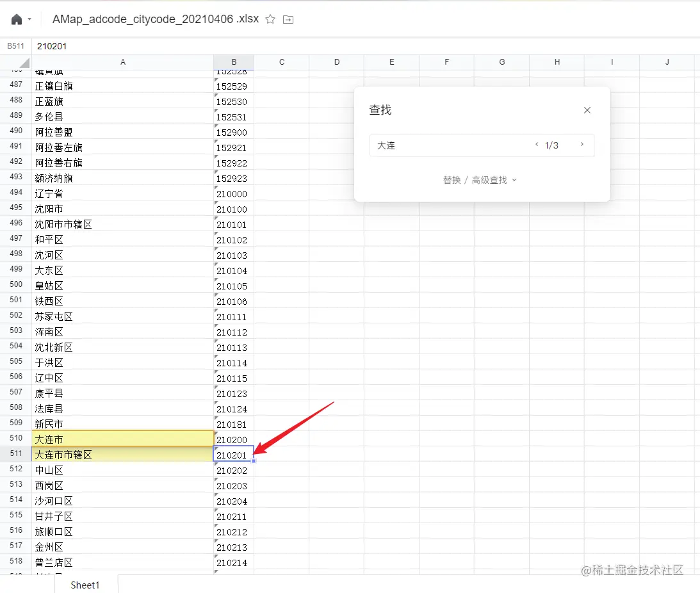This screenshot has height=593, width=700.
Task: Select the cell 沙河口区
Action: coord(123,501)
